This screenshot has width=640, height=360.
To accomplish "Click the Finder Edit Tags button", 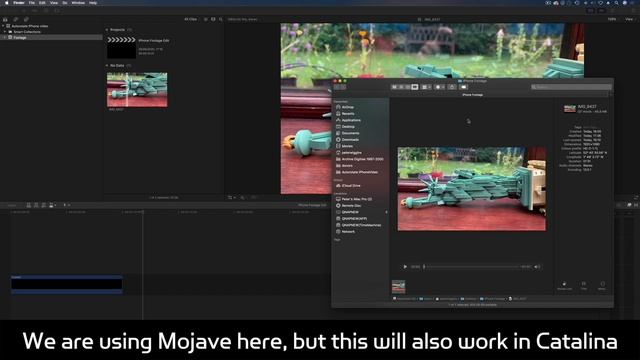I will (x=463, y=87).
